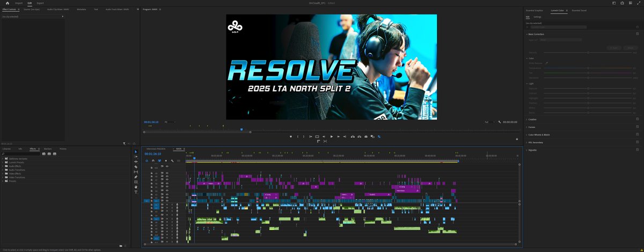Step back one frame in Program monitor
The width and height of the screenshot is (644, 252).
[x=324, y=137]
